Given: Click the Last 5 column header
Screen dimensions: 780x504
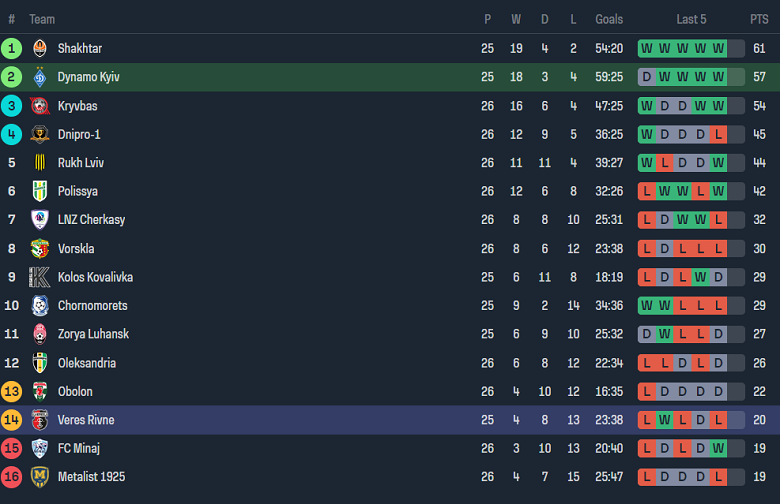Looking at the screenshot, I should point(691,19).
